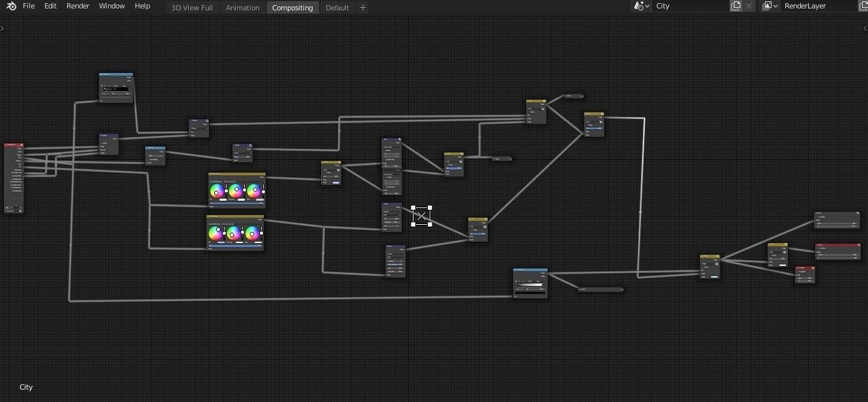Select the red Render Layers input node header
Image resolution: width=868 pixels, height=402 pixels.
click(14, 145)
